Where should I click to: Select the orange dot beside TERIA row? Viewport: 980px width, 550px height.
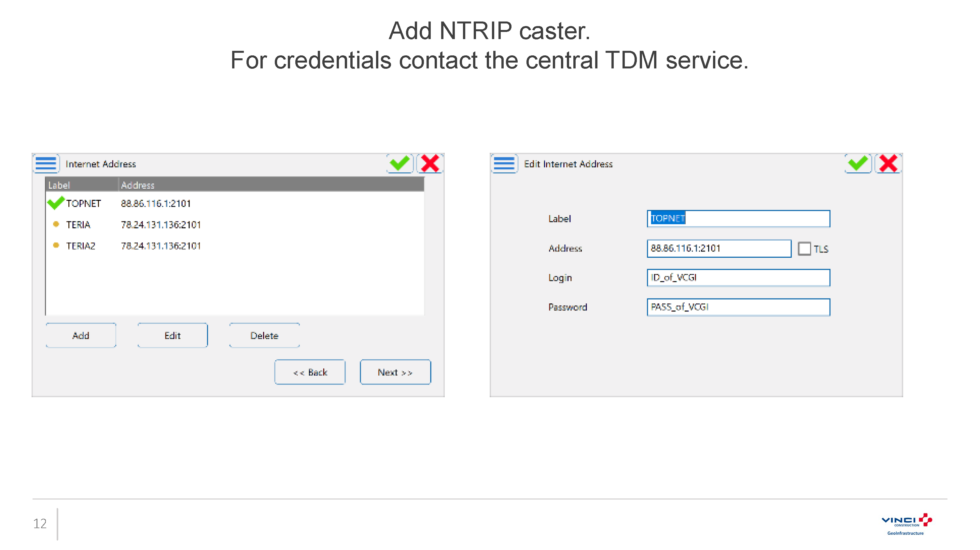pos(56,224)
